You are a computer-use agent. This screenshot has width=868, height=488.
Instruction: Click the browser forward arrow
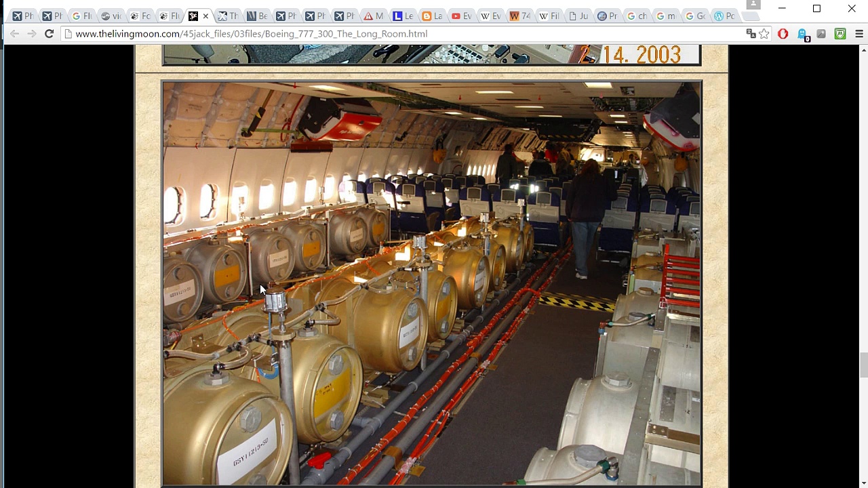coord(31,34)
